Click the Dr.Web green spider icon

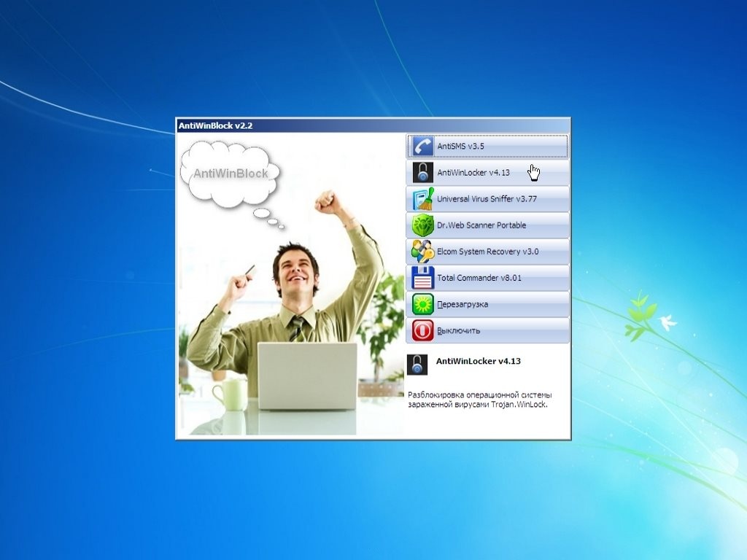coord(423,225)
